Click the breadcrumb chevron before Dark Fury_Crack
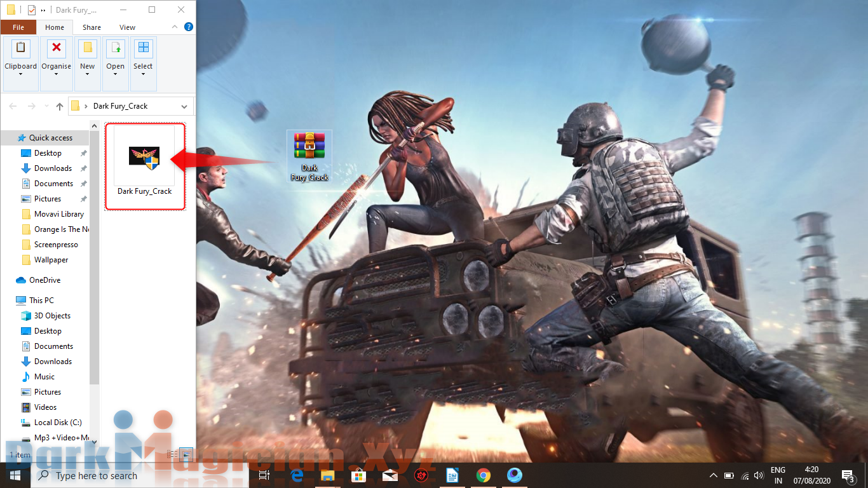 (x=86, y=106)
